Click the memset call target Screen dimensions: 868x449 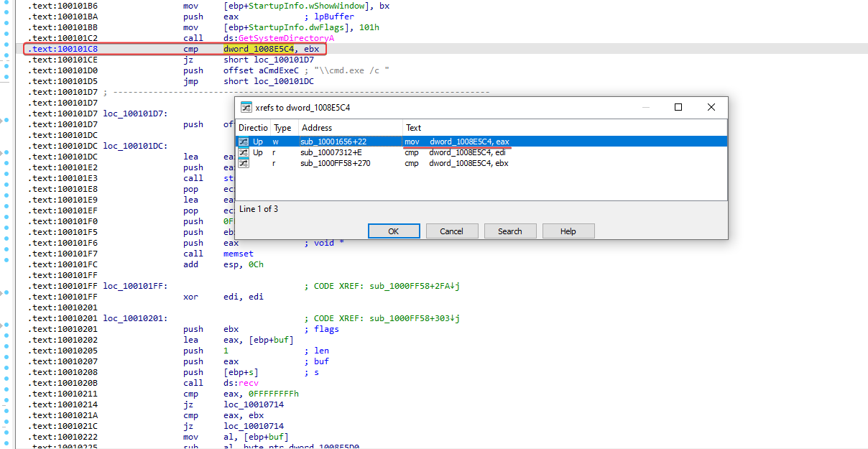pos(239,254)
